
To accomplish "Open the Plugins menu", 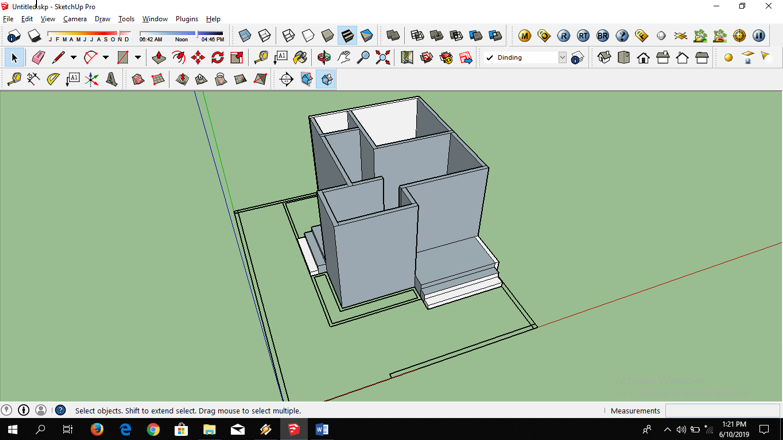I will coord(186,19).
